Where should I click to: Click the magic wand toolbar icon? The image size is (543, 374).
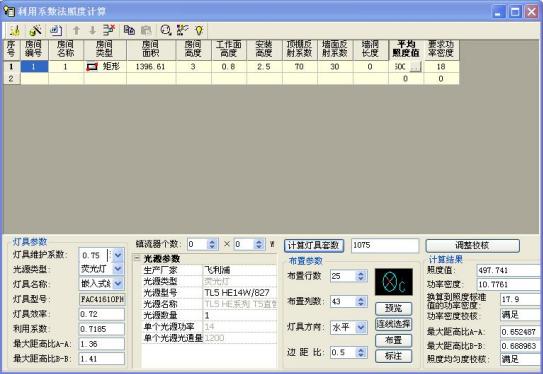35,30
